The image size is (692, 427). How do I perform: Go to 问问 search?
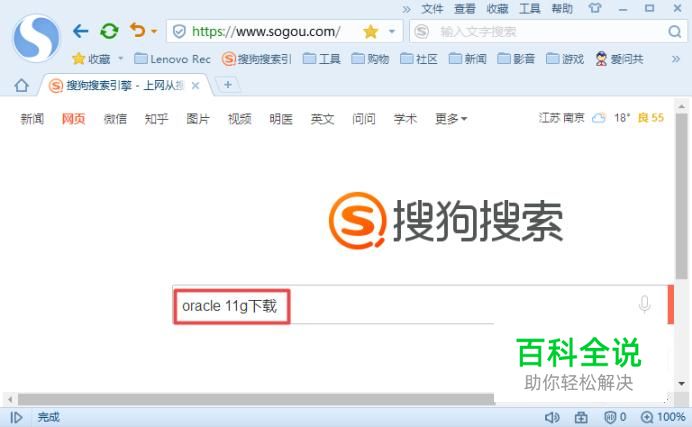click(x=364, y=119)
